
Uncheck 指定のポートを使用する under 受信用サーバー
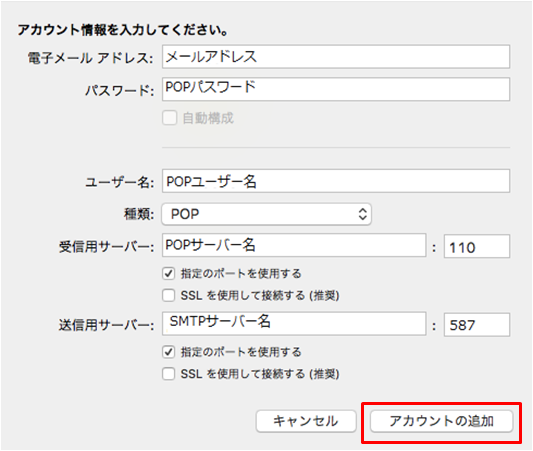click(x=169, y=273)
